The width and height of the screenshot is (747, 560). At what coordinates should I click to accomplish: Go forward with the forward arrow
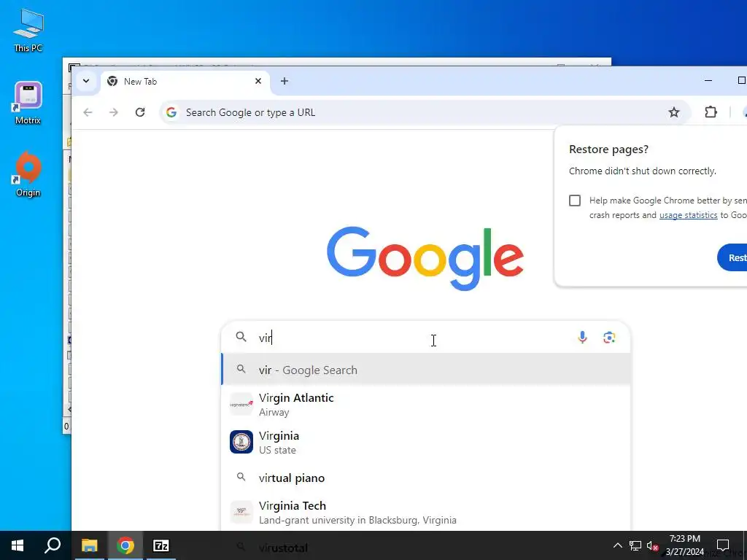(113, 112)
